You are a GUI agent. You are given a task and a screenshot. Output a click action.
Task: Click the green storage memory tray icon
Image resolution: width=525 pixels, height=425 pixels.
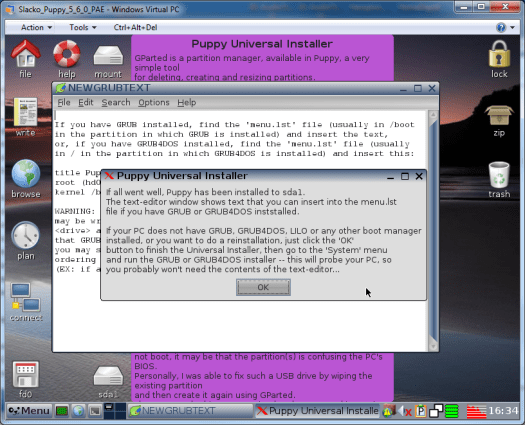click(x=451, y=411)
